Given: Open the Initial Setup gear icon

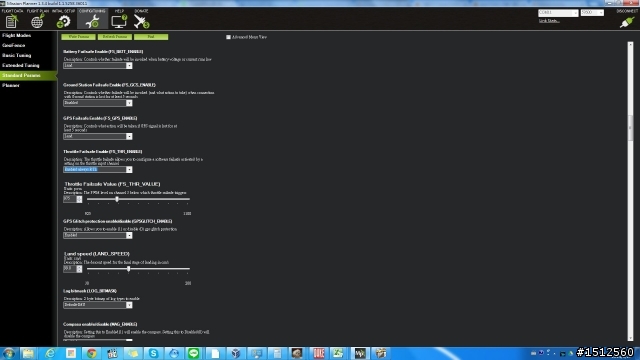Looking at the screenshot, I should tap(63, 21).
